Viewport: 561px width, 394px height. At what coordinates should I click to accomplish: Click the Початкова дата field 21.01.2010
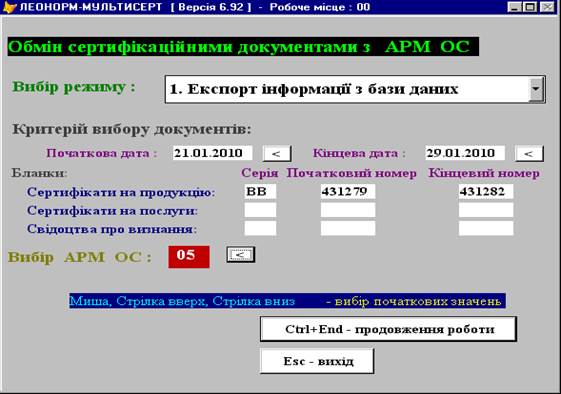(213, 153)
